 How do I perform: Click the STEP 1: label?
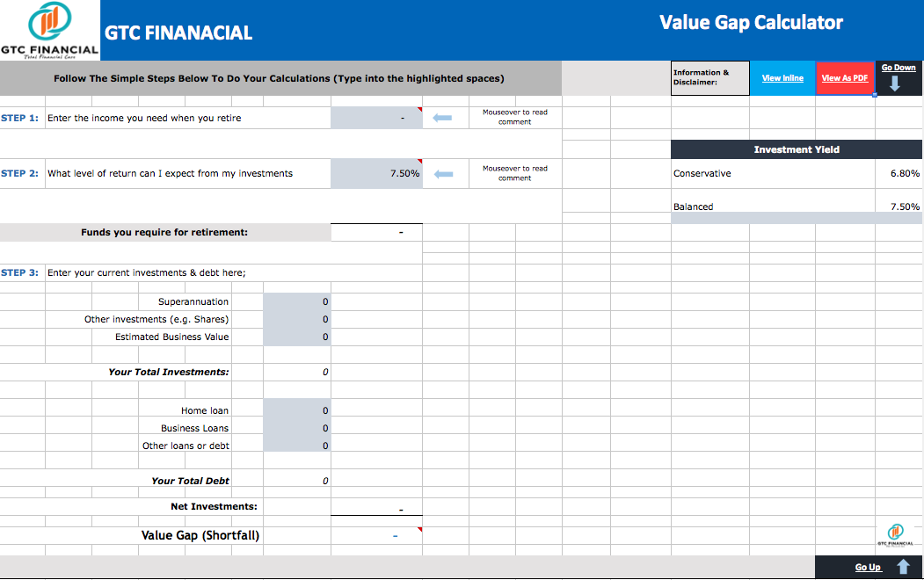19,118
